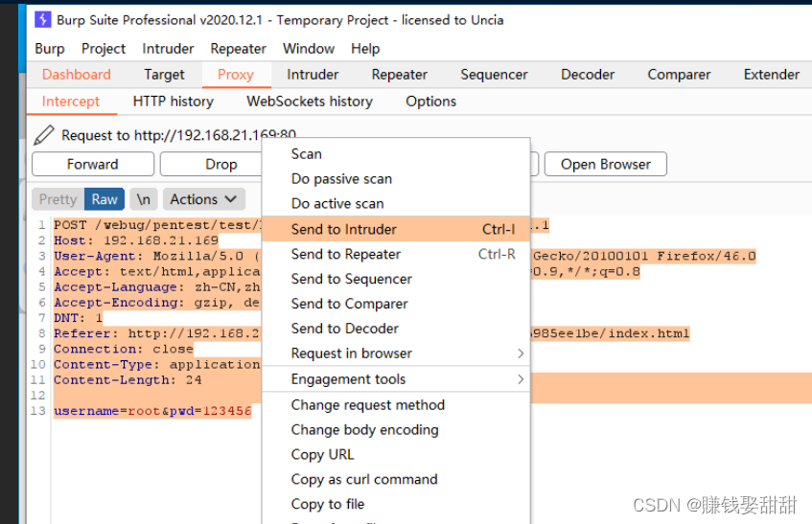Toggle the \n non-printable characters button
This screenshot has width=812, height=524.
pos(144,199)
